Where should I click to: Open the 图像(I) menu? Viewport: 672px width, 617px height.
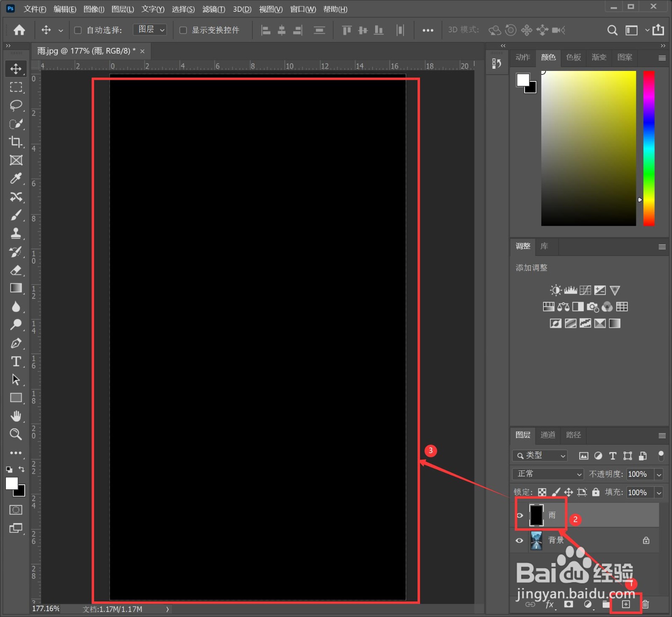[94, 9]
